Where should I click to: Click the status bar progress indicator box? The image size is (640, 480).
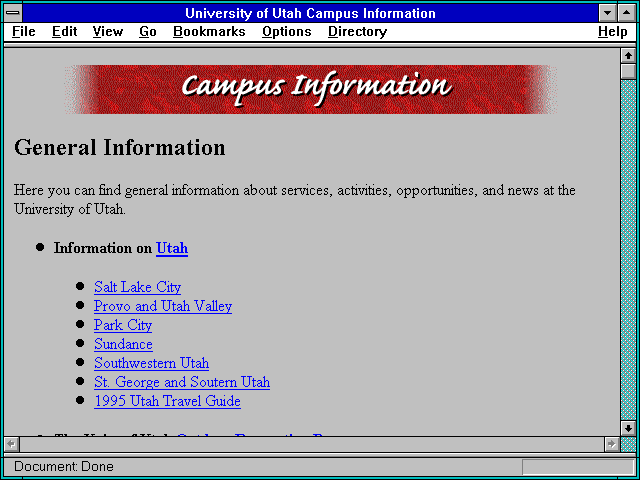tap(578, 466)
